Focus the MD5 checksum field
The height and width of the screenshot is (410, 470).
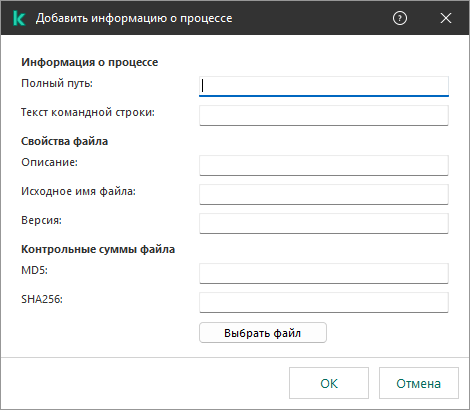pos(324,273)
